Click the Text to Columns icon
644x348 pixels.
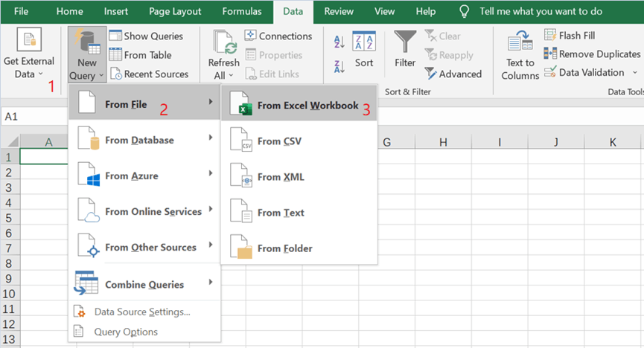click(520, 40)
